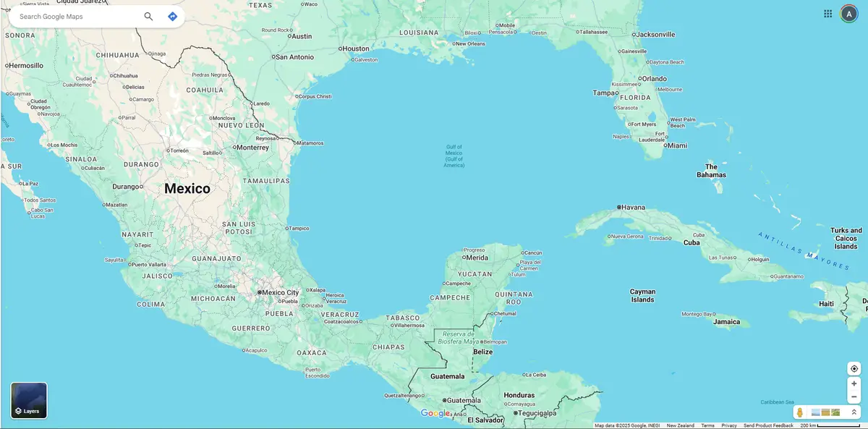Click the Miami city label

pyautogui.click(x=677, y=145)
